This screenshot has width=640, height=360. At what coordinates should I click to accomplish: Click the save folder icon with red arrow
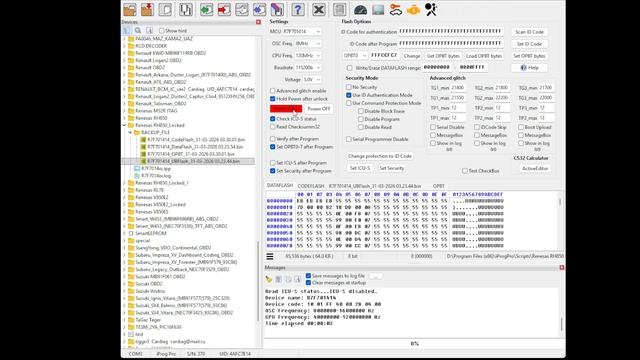147,9
